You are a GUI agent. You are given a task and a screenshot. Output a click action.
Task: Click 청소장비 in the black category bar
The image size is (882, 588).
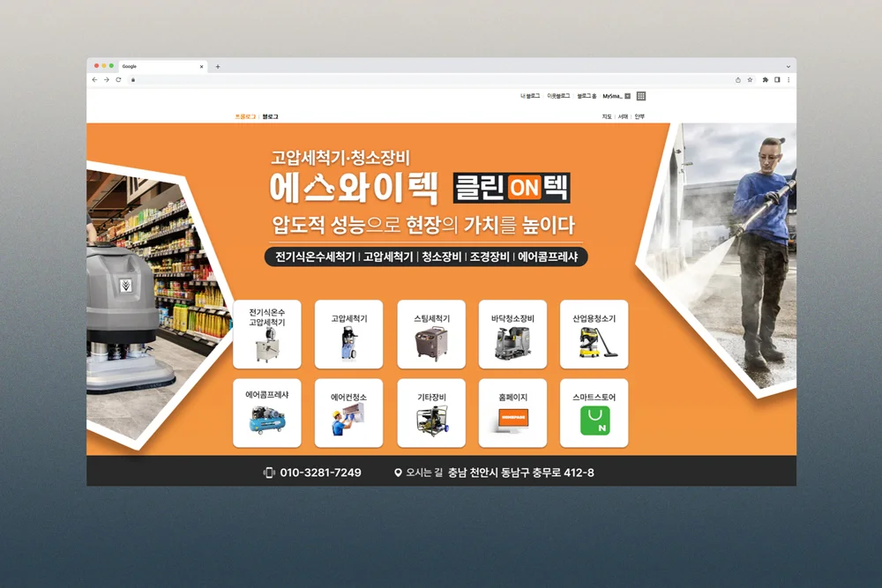click(x=442, y=257)
